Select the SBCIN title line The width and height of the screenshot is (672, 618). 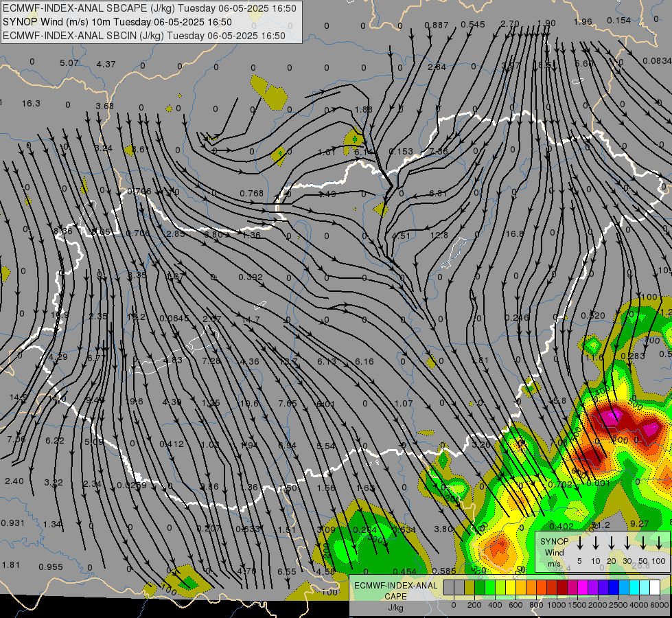[x=144, y=36]
